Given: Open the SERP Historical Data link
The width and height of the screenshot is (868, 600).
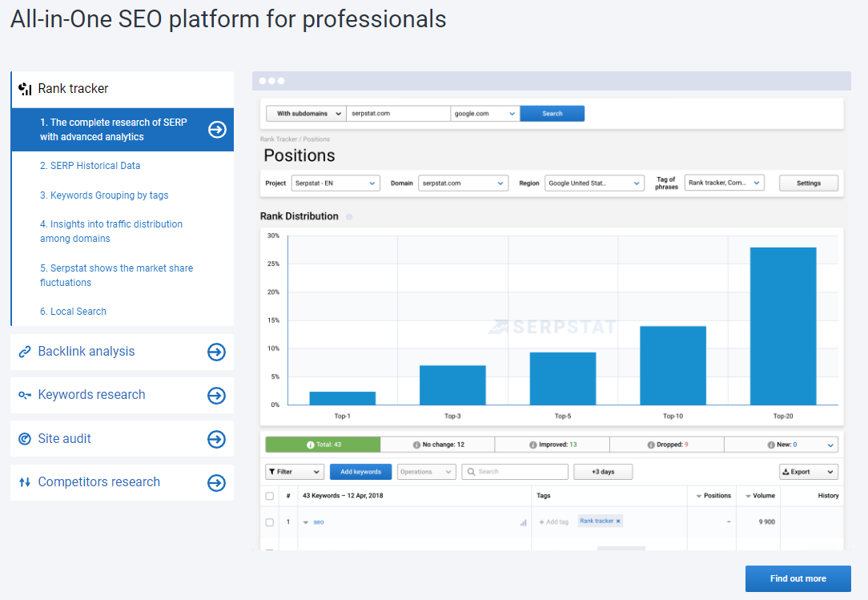Looking at the screenshot, I should [90, 165].
